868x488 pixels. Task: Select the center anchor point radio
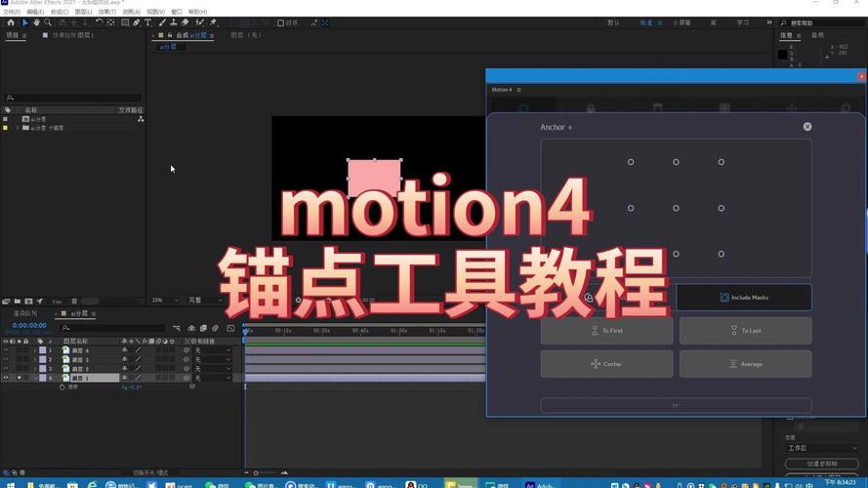tap(676, 208)
